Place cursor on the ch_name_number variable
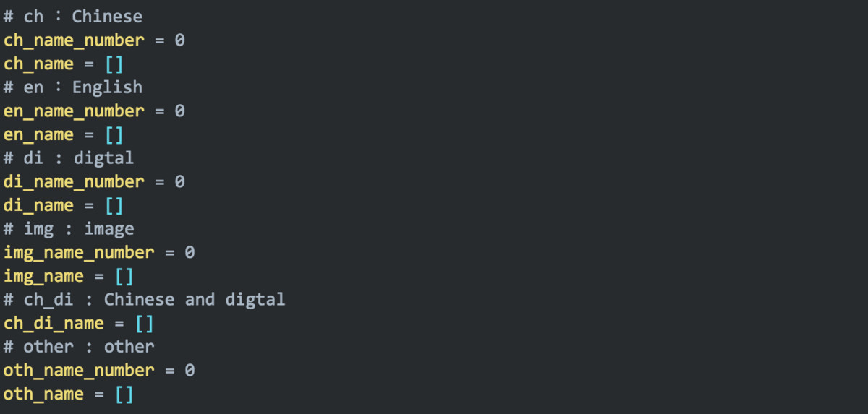 pos(74,40)
